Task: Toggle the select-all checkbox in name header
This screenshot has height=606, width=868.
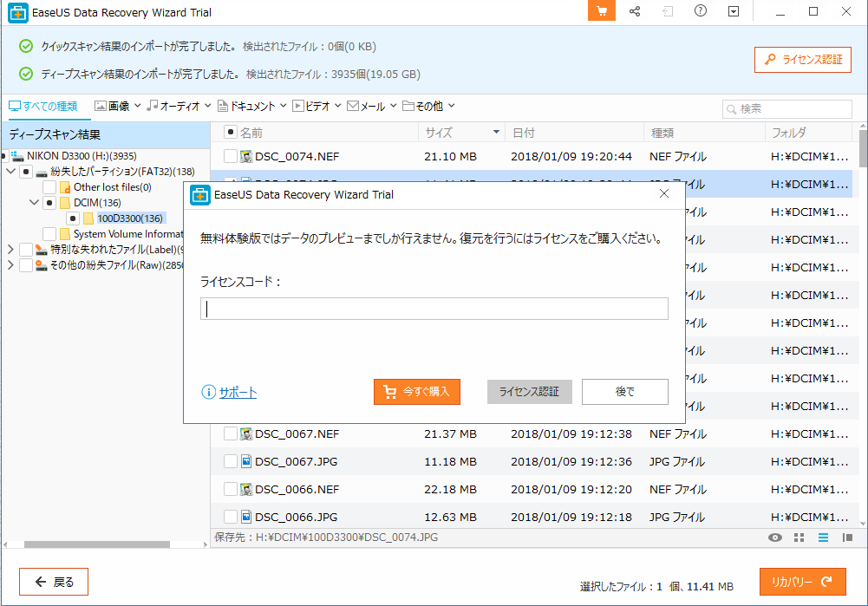Action: [x=231, y=133]
